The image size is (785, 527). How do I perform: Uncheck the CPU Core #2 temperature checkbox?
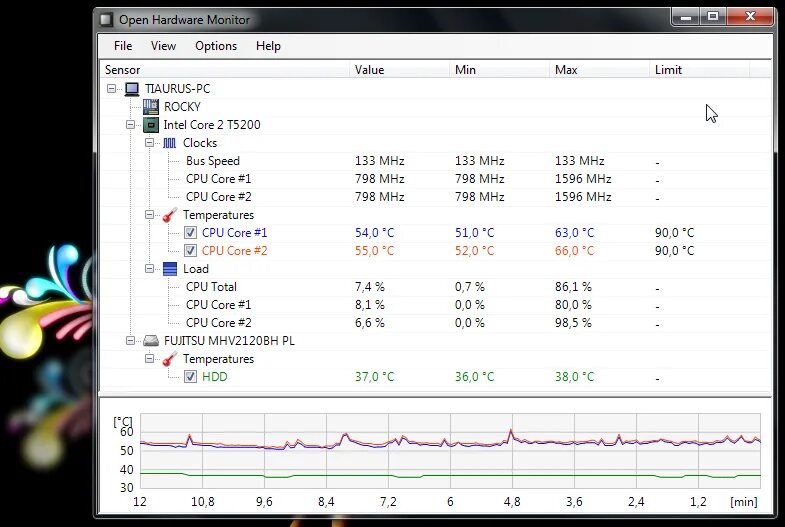[190, 251]
